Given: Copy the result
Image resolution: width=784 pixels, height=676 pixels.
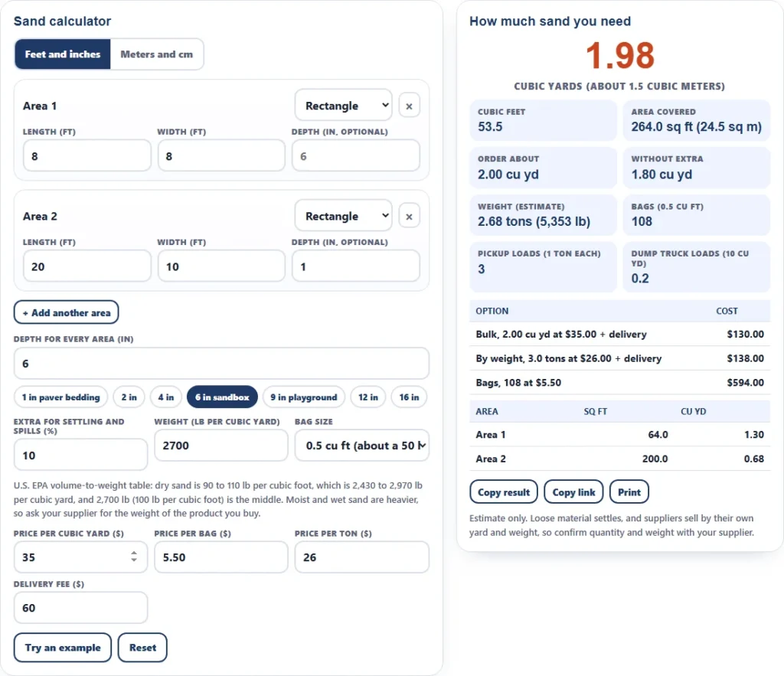Looking at the screenshot, I should (504, 492).
